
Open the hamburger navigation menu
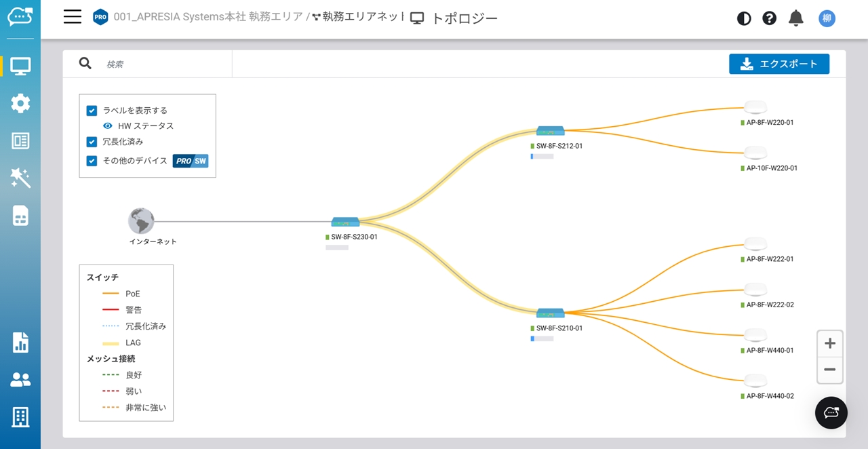tap(73, 18)
